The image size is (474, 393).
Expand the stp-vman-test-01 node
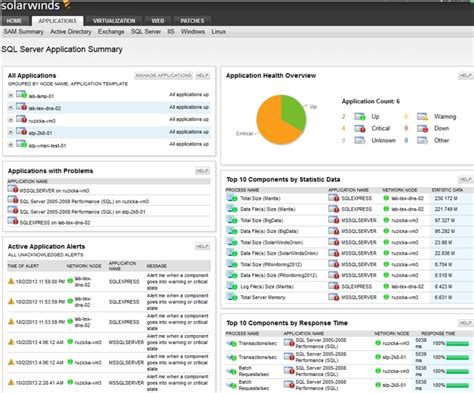click(x=11, y=145)
